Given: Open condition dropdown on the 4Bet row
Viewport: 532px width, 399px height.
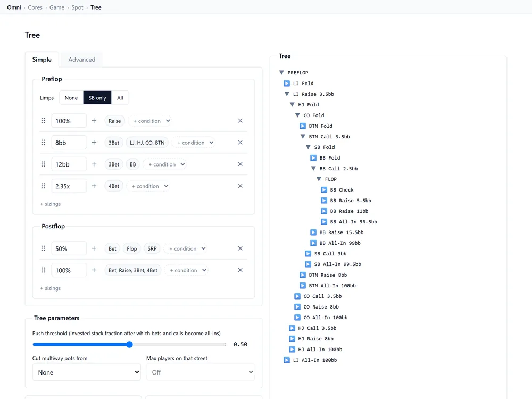Looking at the screenshot, I should [148, 186].
